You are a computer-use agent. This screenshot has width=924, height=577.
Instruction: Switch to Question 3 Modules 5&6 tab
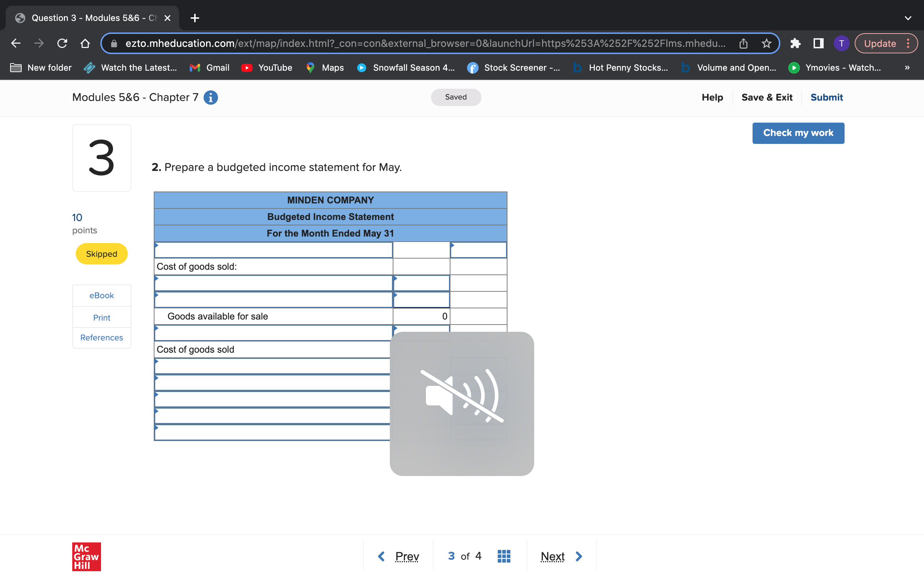point(92,18)
